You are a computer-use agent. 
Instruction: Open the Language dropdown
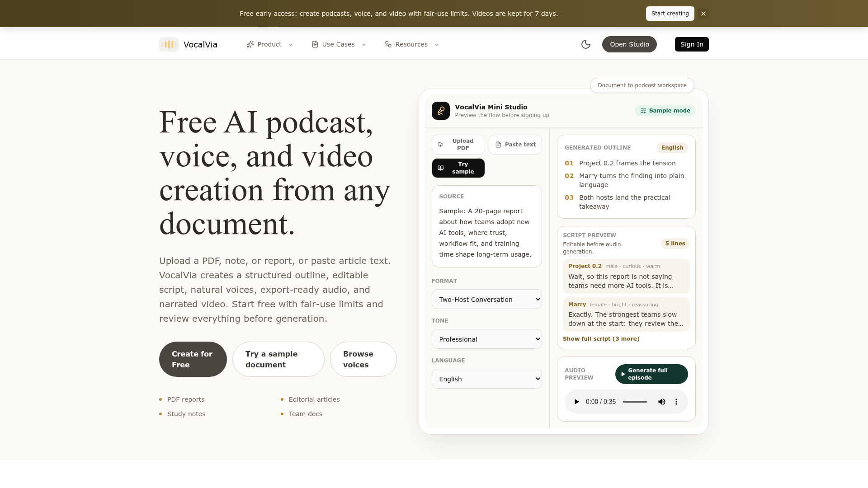coord(487,379)
